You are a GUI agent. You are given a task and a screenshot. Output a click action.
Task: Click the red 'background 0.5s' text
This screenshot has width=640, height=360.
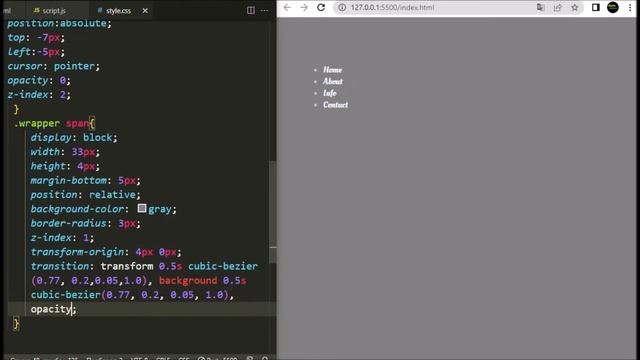point(202,280)
